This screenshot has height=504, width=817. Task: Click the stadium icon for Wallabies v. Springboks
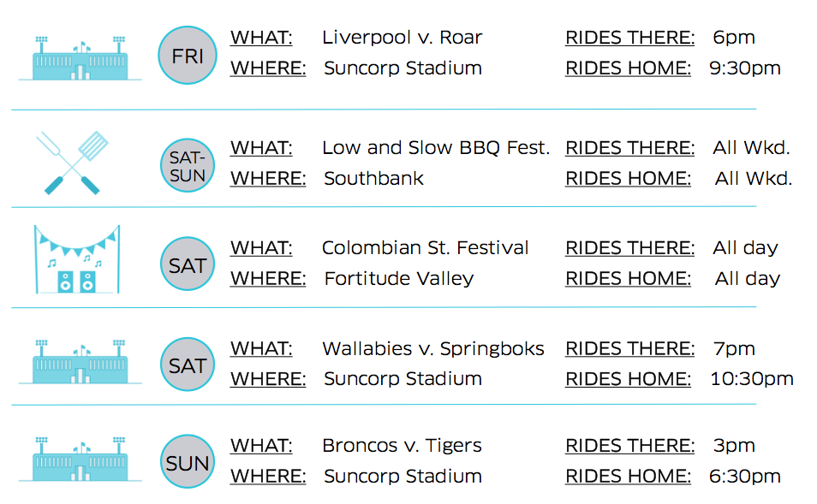80,362
